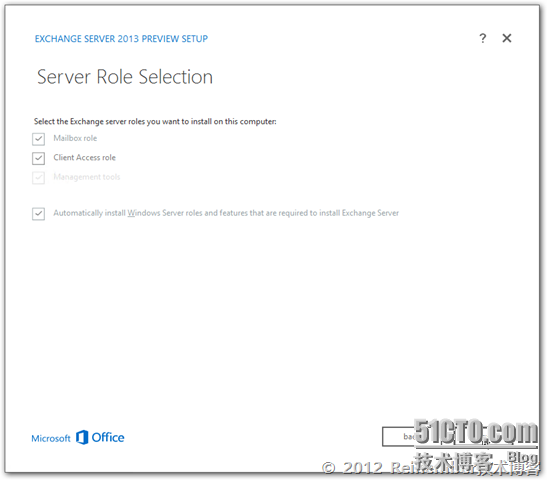Screen dimensions: 547x480
Task: Click the Automatically install Windows Server roles label
Action: [226, 213]
